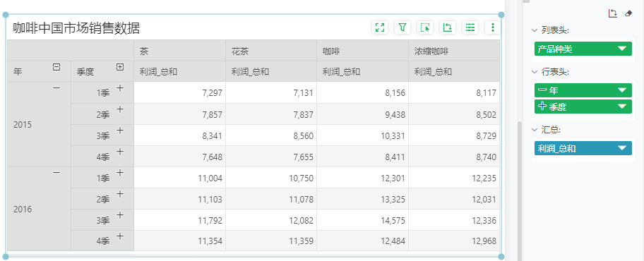This screenshot has height=261, width=644.
Task: Expand 3季 row under 2015
Action: (x=120, y=130)
